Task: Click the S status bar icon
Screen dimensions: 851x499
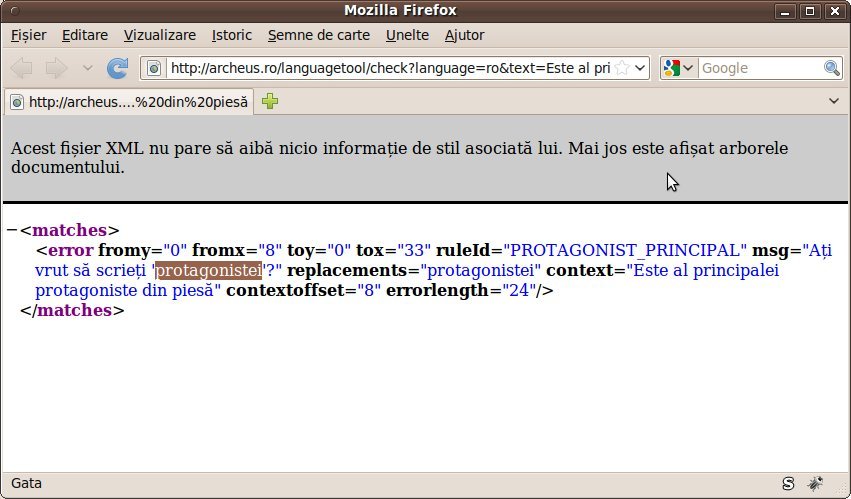Action: (x=788, y=483)
